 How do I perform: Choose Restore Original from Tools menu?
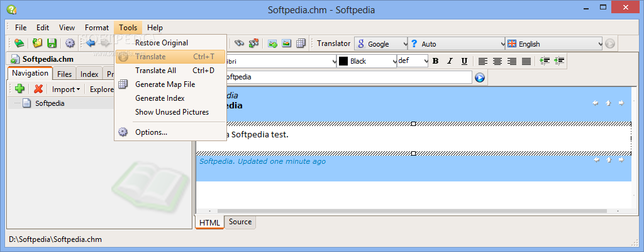(170, 43)
